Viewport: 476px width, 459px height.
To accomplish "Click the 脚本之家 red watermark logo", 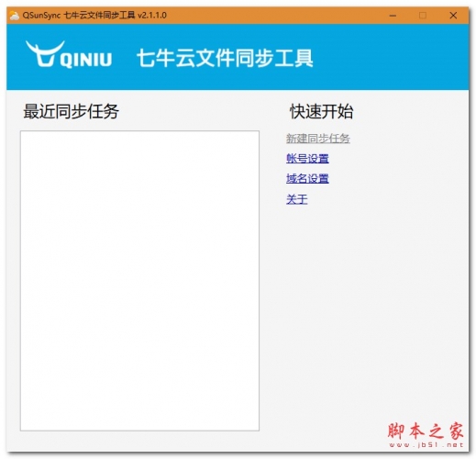I will point(426,431).
